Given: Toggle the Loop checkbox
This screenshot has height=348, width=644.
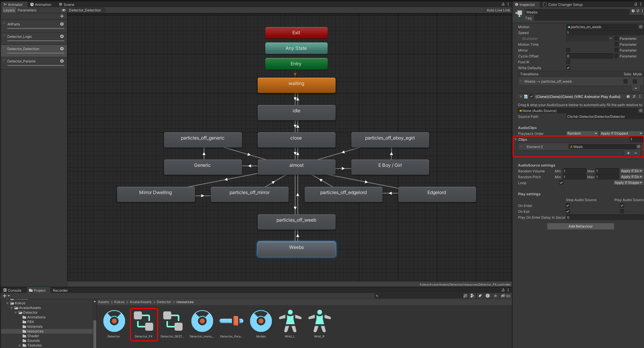Looking at the screenshot, I should 561,183.
